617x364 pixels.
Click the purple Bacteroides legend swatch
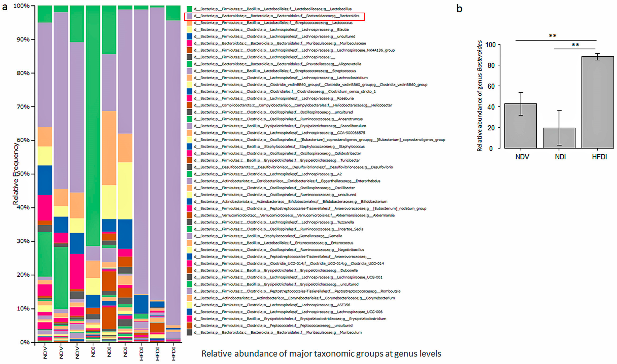[x=189, y=16]
